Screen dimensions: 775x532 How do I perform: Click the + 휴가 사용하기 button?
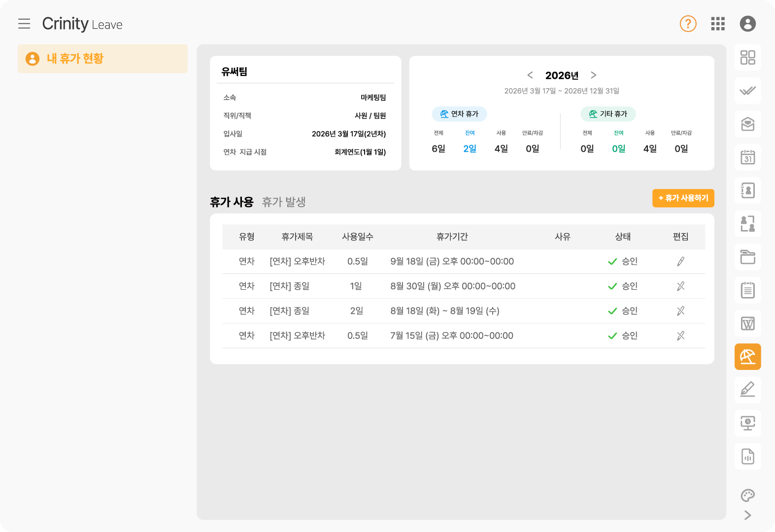point(683,198)
